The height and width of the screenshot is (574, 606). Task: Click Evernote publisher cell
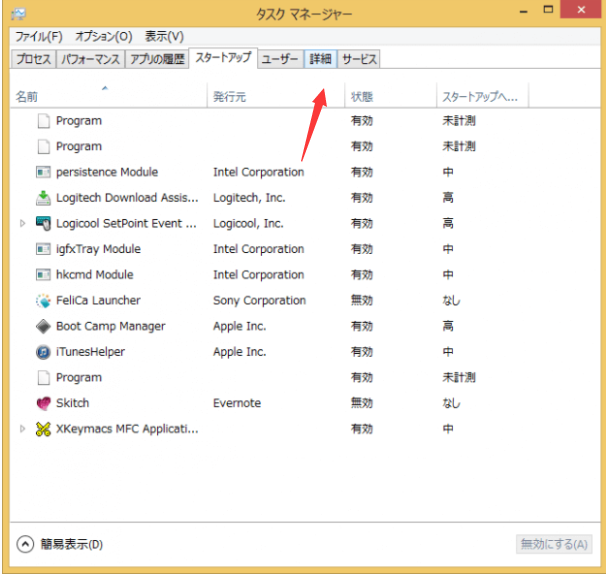click(x=237, y=403)
